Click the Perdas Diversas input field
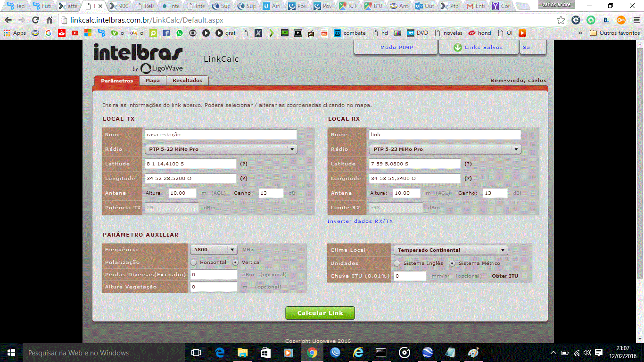The height and width of the screenshot is (362, 644). [x=214, y=275]
